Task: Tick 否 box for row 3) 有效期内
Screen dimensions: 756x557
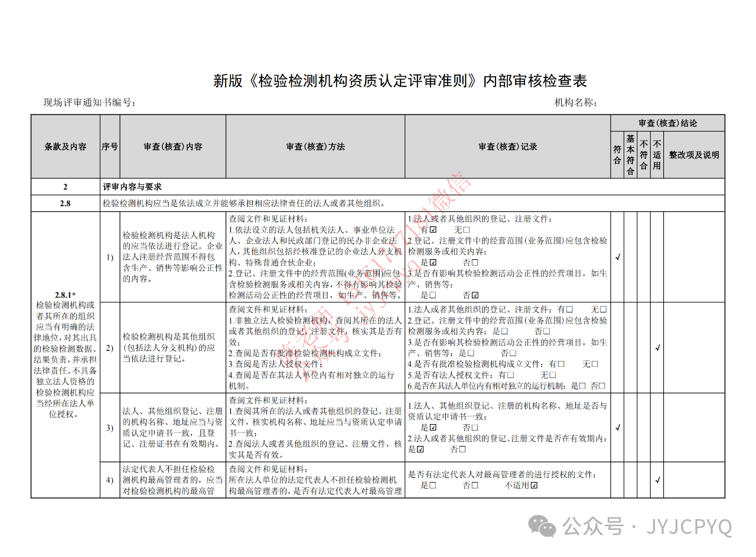Action: (462, 449)
